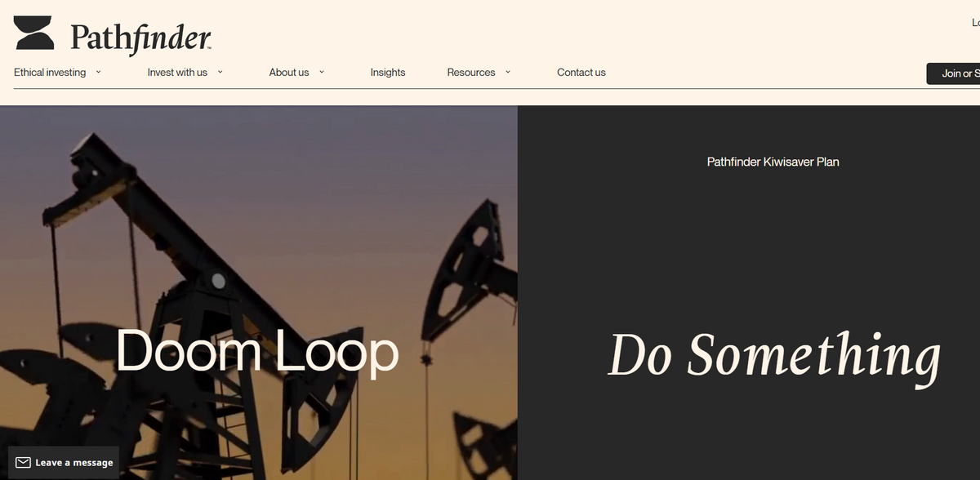
Task: Select the Pathfinder Kiwisaver Plan label
Action: click(x=773, y=162)
